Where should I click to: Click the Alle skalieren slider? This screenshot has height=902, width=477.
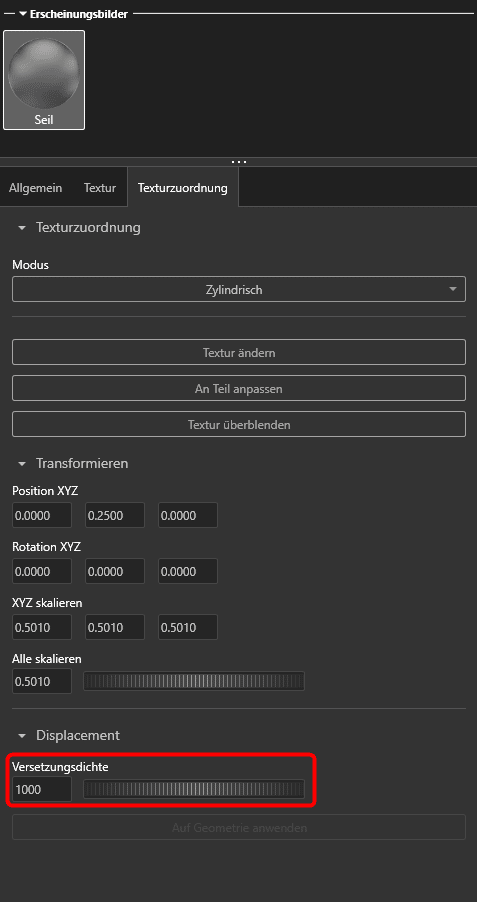click(194, 681)
